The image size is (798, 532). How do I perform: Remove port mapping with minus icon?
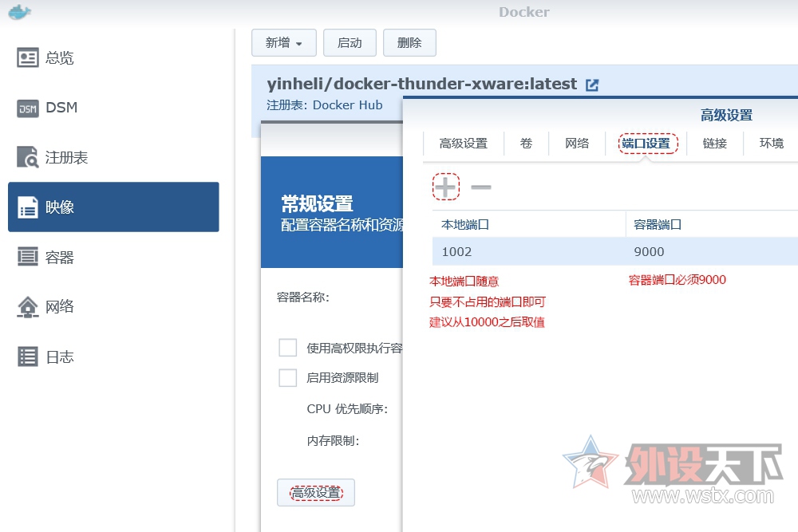point(481,187)
